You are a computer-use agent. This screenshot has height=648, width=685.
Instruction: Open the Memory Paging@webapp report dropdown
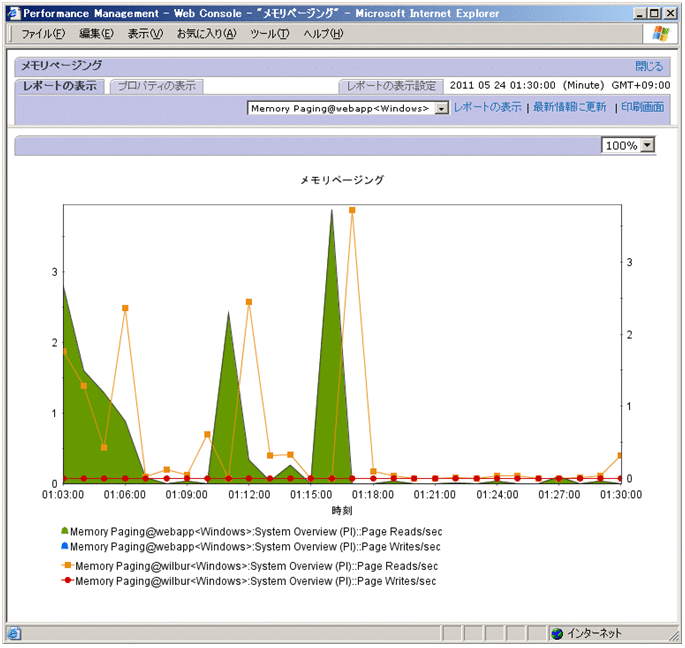[442, 108]
